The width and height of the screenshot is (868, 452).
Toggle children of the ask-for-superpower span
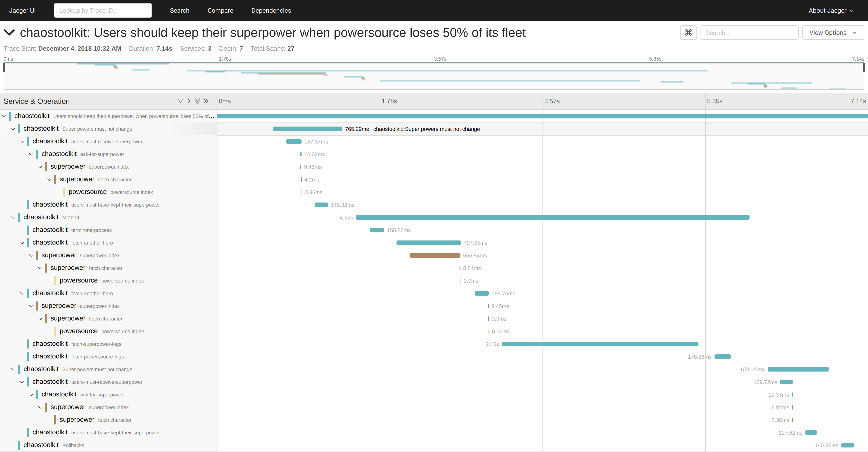[31, 154]
